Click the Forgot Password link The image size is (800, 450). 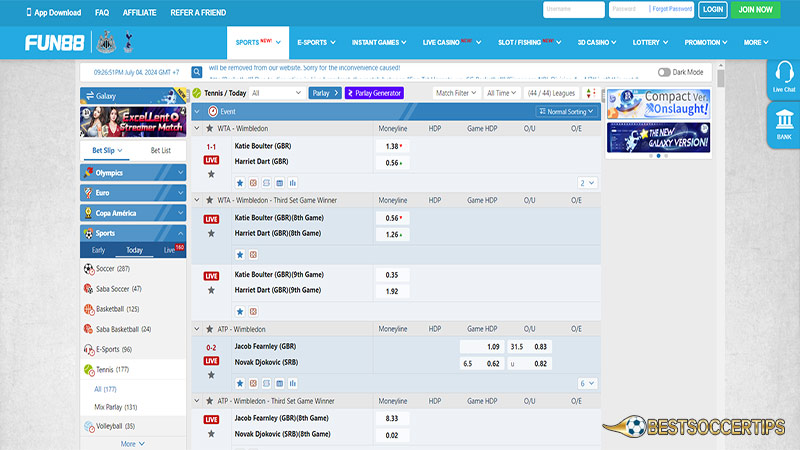point(671,9)
